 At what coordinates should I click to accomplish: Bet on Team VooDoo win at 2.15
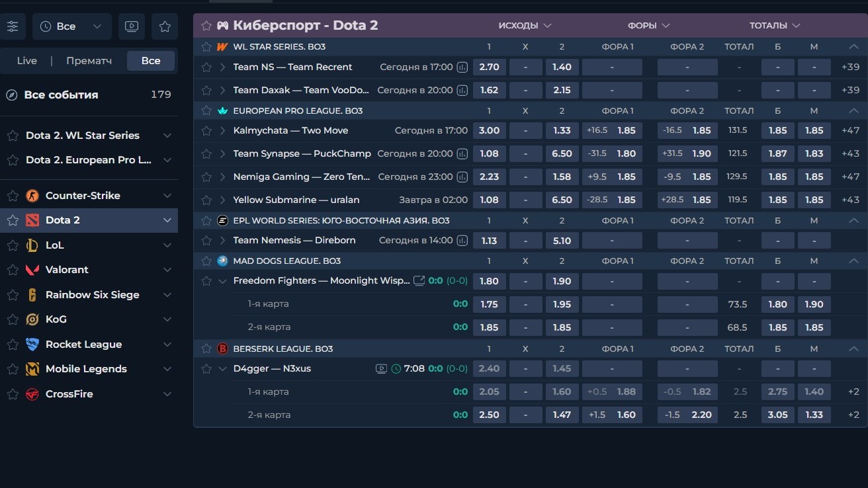[x=562, y=90]
